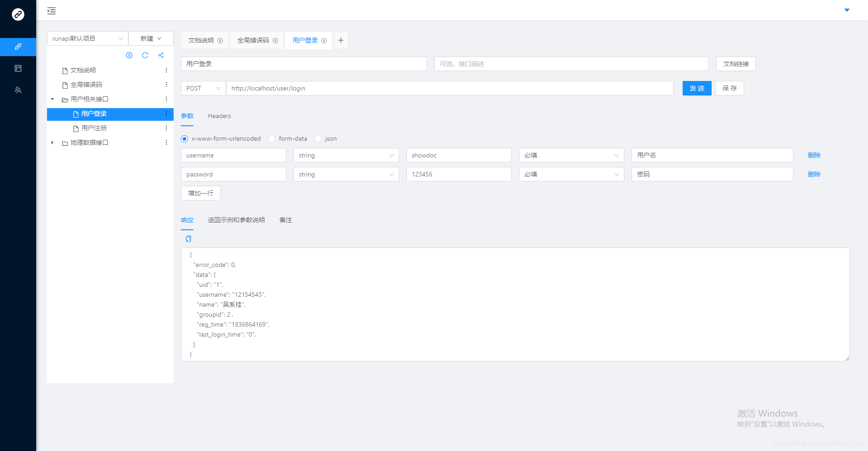Copy the response JSON using copy icon

click(x=188, y=239)
